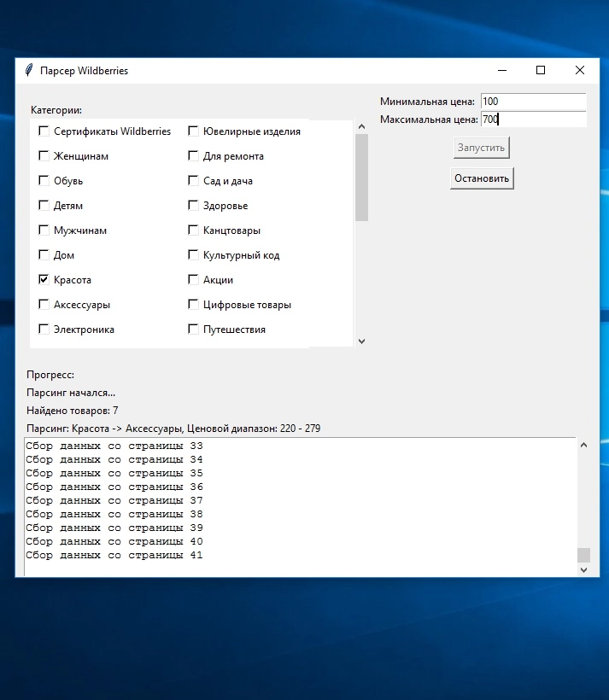Check the Женщинам category checkbox
The width and height of the screenshot is (609, 700).
(44, 156)
